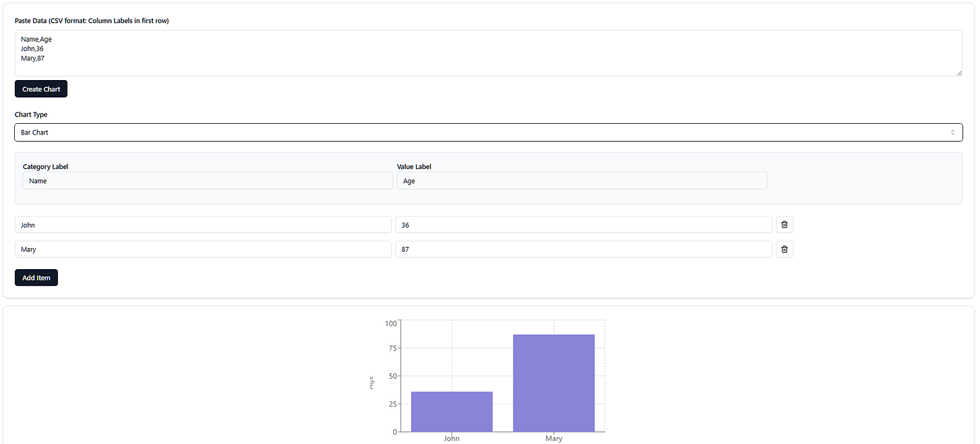Click the 'John' x-axis label in chart
Screen dimensions: 980x444
point(452,439)
